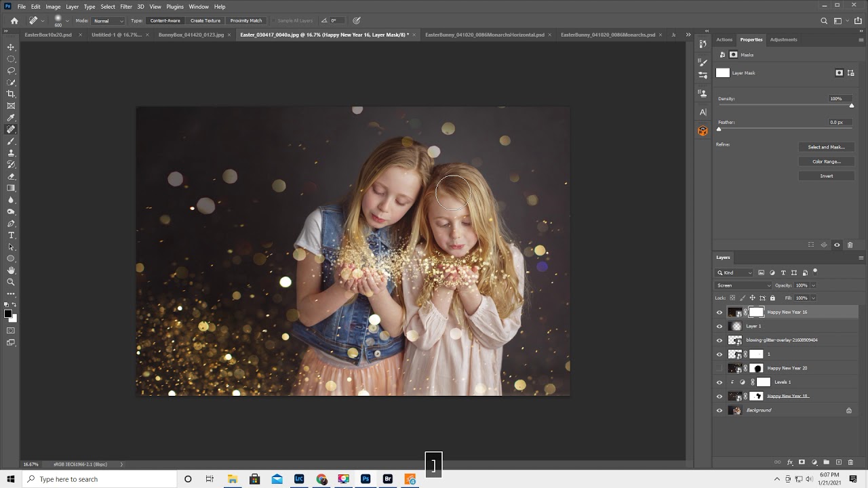Show the Happy New Year 20 layer
The image size is (868, 488).
tap(719, 368)
